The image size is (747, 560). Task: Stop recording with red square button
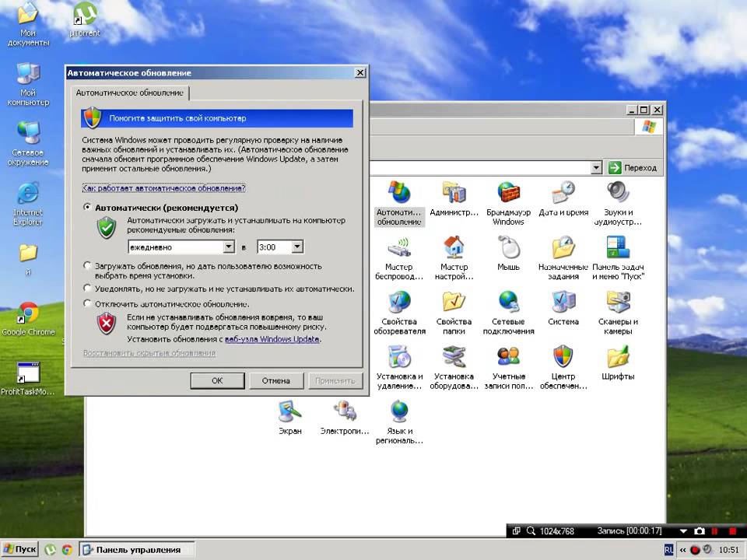tap(732, 531)
